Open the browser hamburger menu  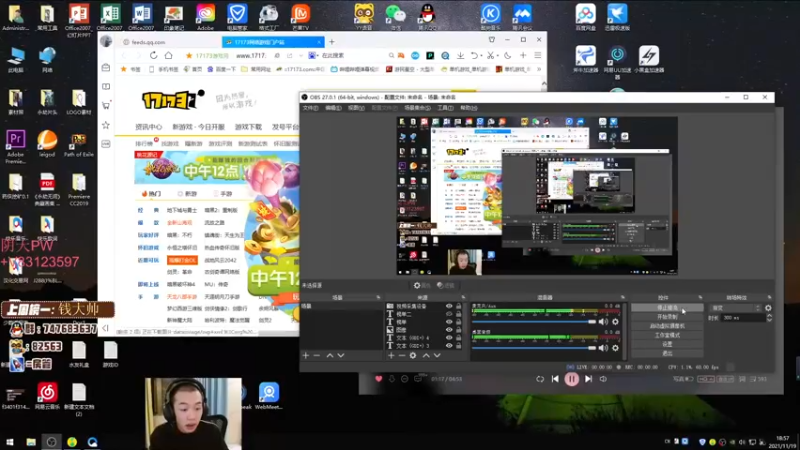538,55
